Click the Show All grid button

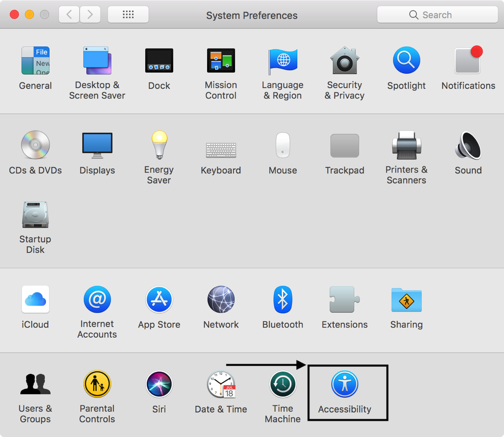pos(128,14)
